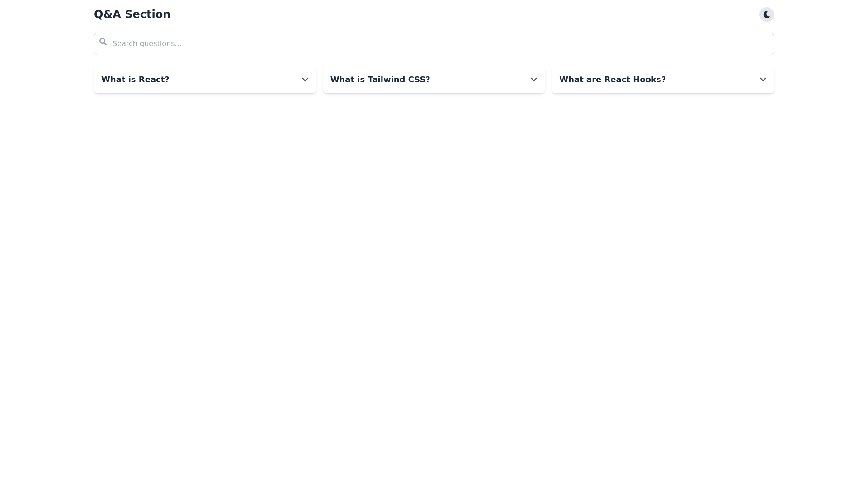Viewport: 868px width, 488px height.
Task: Select the 'What is Tailwind CSS?' question title
Action: (x=380, y=80)
